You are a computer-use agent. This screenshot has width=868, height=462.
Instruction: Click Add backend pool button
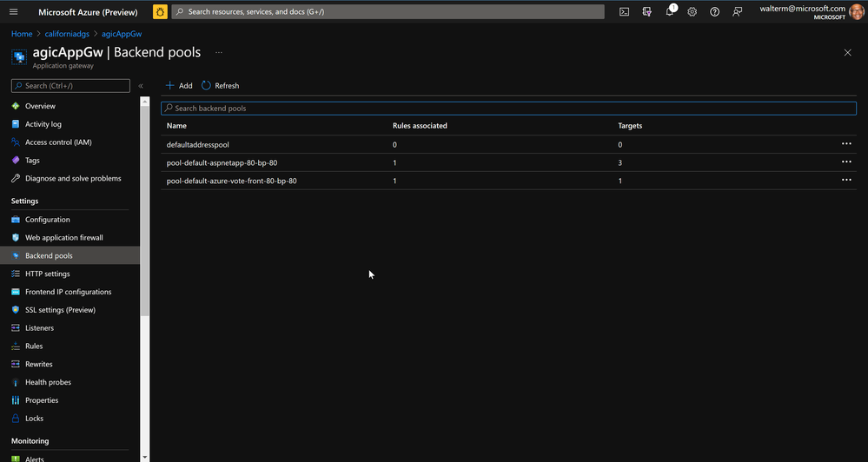[179, 86]
